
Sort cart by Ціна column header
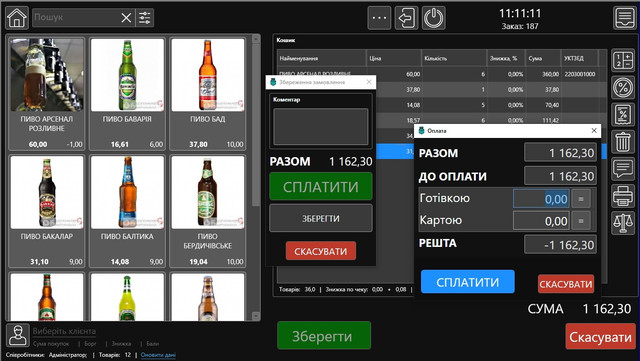point(393,58)
